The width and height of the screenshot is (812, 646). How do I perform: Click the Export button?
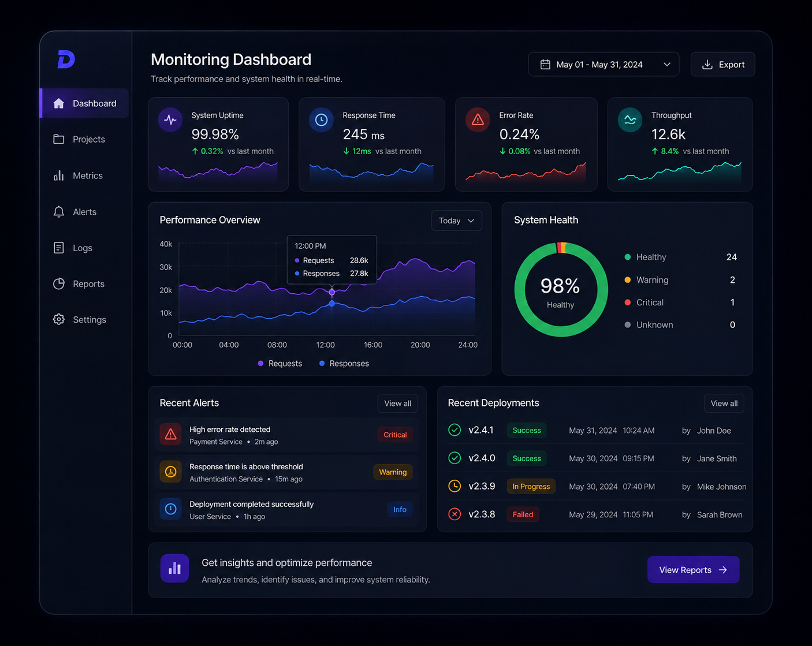[722, 64]
